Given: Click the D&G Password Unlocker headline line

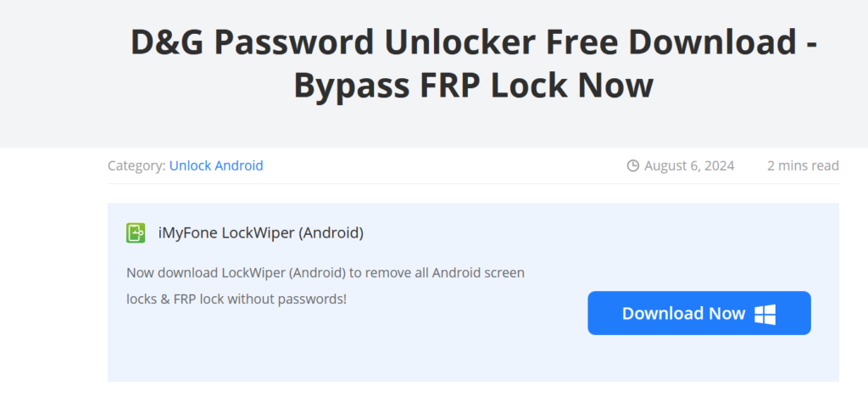Looking at the screenshot, I should [473, 43].
